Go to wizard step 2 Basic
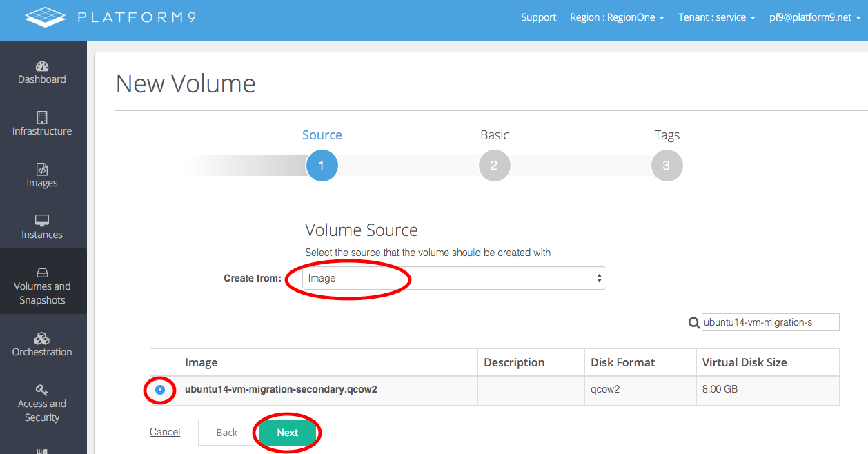 tap(494, 166)
